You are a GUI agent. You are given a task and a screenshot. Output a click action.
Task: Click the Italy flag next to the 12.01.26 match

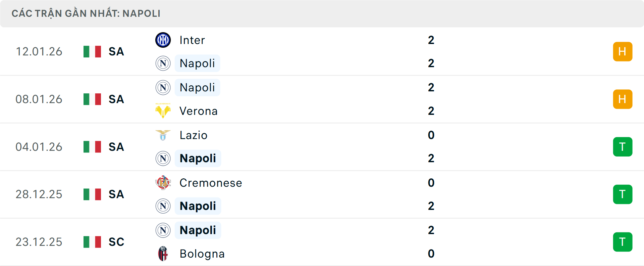tap(92, 51)
